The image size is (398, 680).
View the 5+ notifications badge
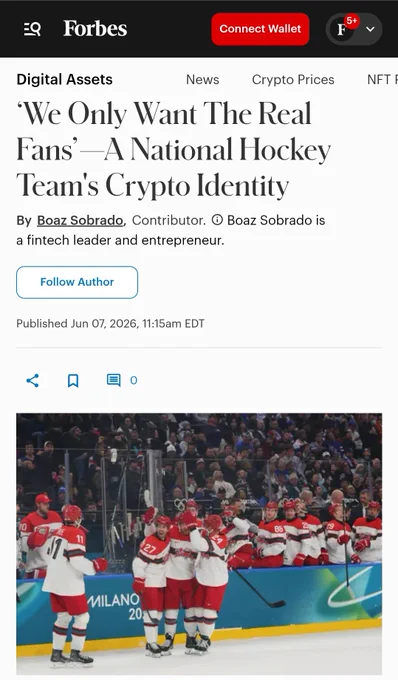tap(352, 21)
